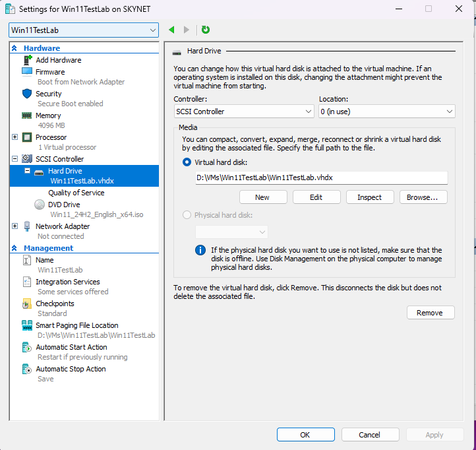Click the Security shield icon
The image size is (476, 450).
tap(27, 94)
